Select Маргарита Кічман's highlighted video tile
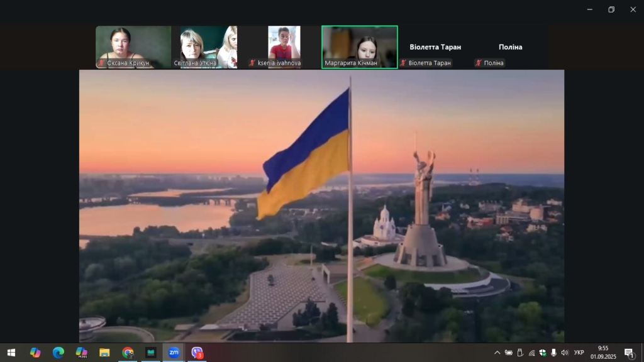 pyautogui.click(x=359, y=47)
